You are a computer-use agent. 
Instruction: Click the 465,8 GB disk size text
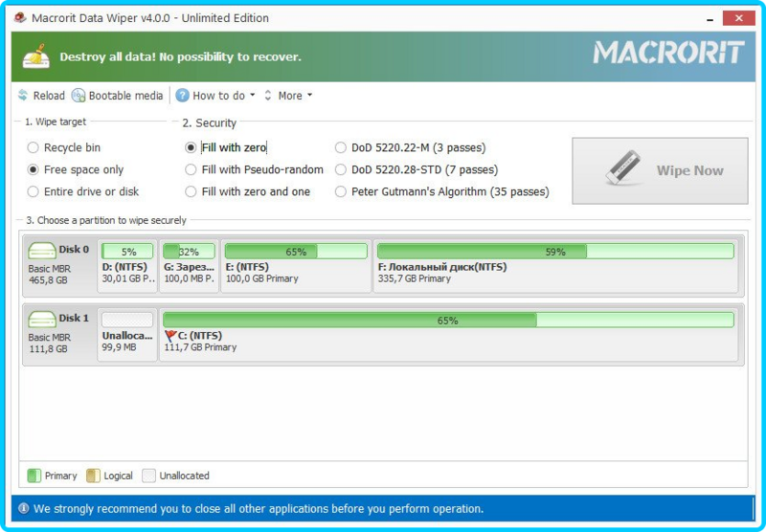49,280
